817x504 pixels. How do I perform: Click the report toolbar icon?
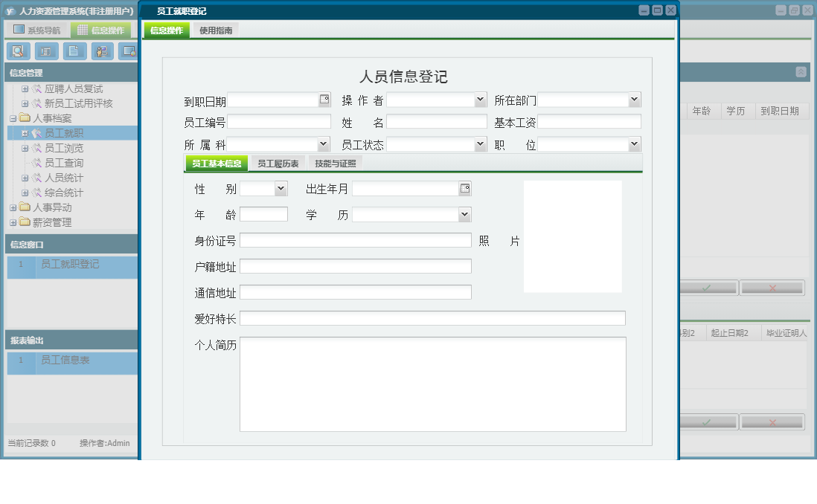[x=46, y=51]
